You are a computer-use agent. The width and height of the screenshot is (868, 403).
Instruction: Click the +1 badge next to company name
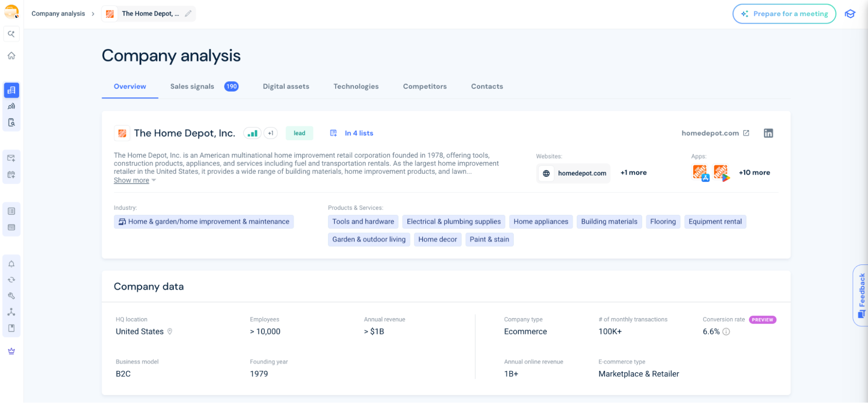point(271,133)
